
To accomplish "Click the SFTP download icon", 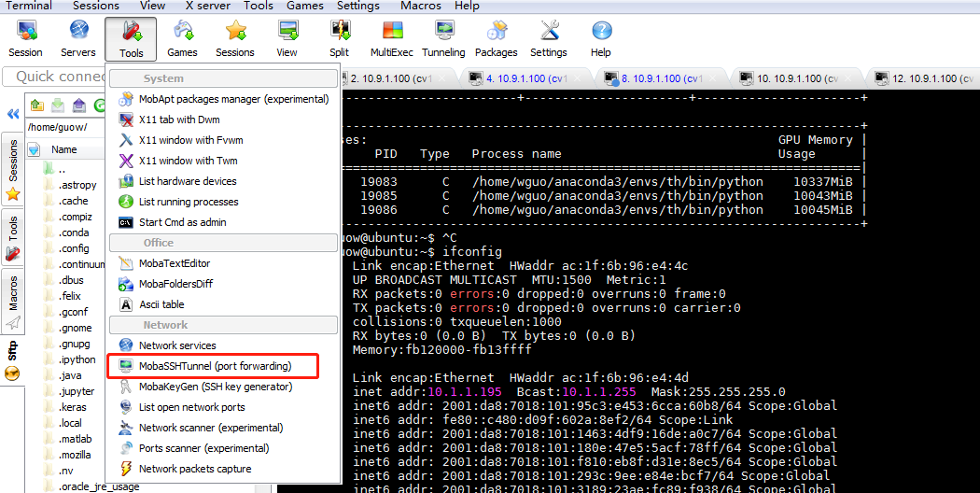I will coord(58,106).
